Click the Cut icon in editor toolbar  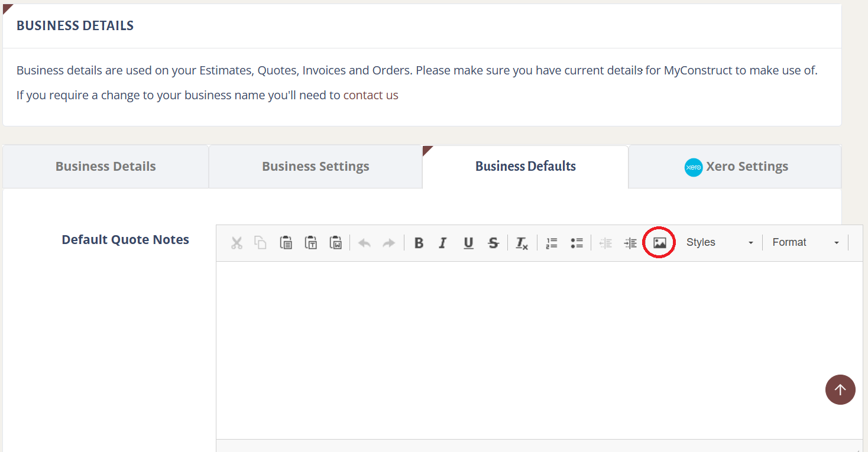(x=237, y=243)
